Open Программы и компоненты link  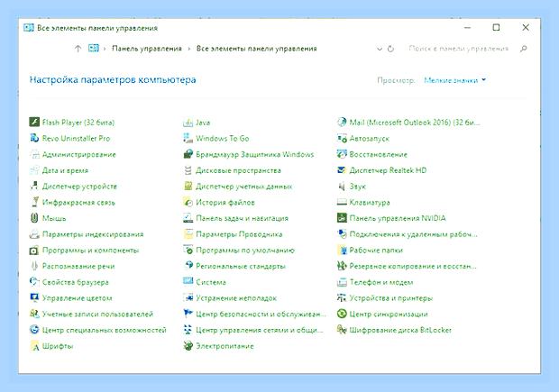(x=90, y=251)
